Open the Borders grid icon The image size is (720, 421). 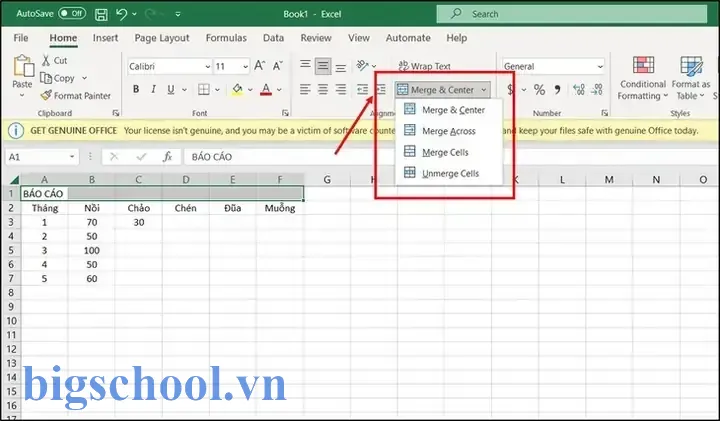204,90
